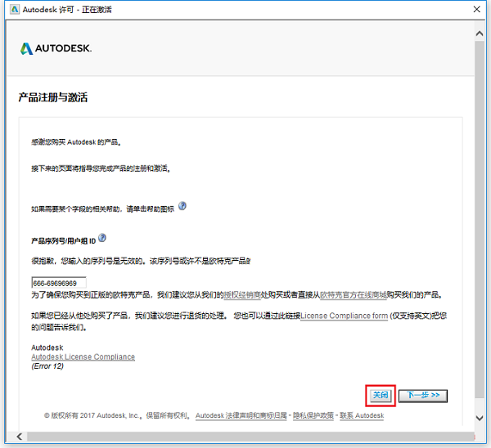This screenshot has width=491, height=448.
Task: Close the Autodesk 许可 window
Action: pyautogui.click(x=476, y=9)
